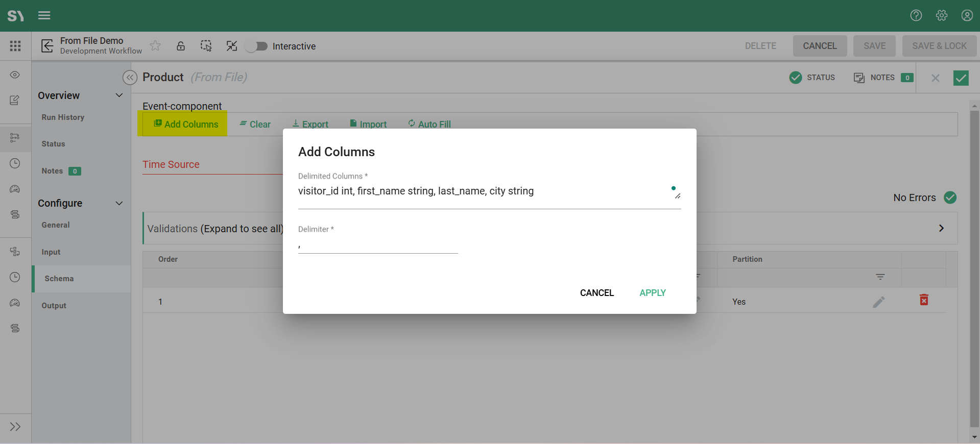Select Schema in the Configure menu
The width and height of the screenshot is (980, 444).
point(59,279)
